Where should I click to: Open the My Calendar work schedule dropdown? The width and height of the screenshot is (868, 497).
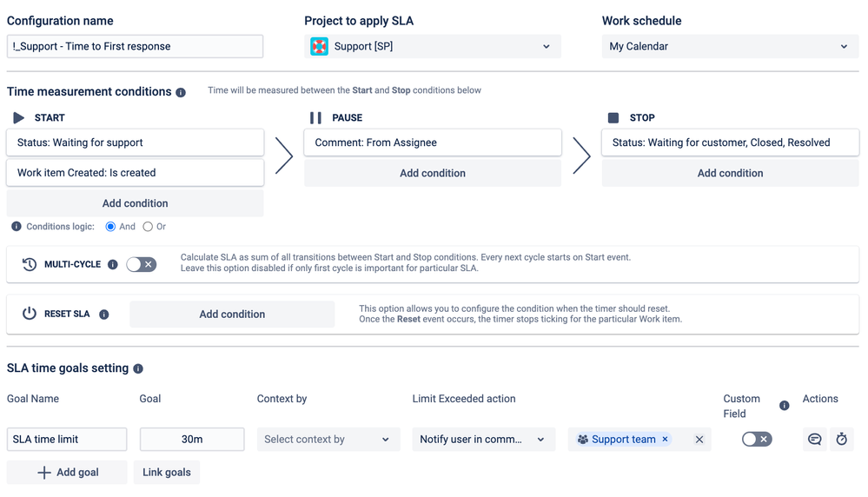(730, 47)
